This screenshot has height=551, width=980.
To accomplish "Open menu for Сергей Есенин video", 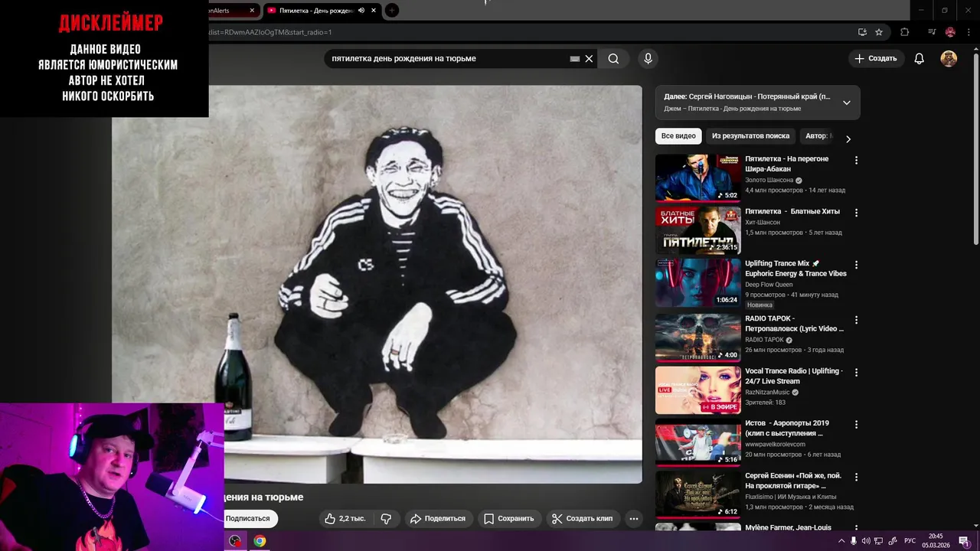I will click(x=856, y=477).
